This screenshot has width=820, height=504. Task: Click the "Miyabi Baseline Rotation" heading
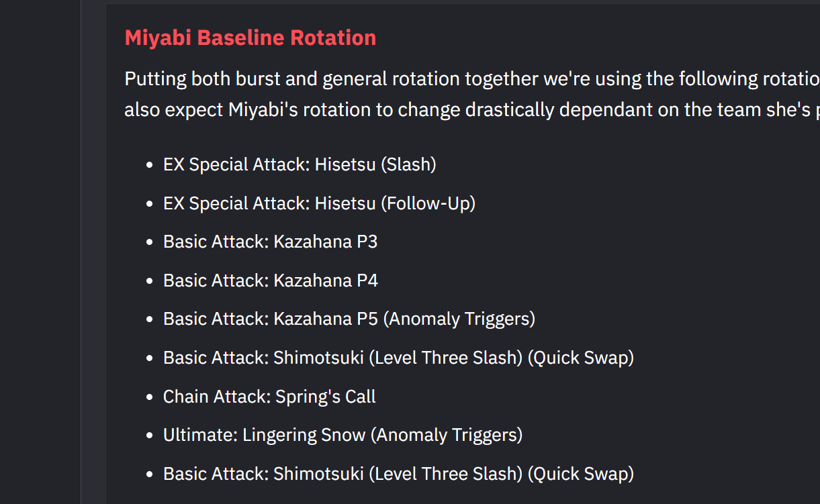(250, 38)
